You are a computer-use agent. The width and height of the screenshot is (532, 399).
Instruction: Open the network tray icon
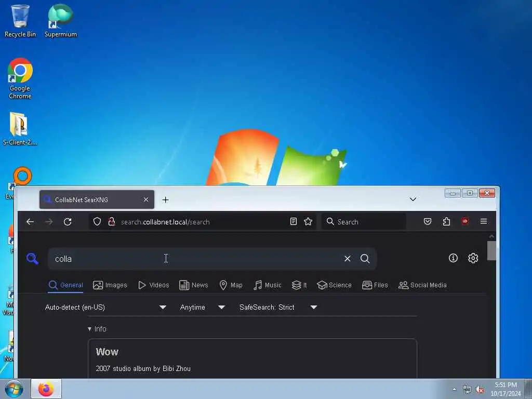pyautogui.click(x=467, y=390)
